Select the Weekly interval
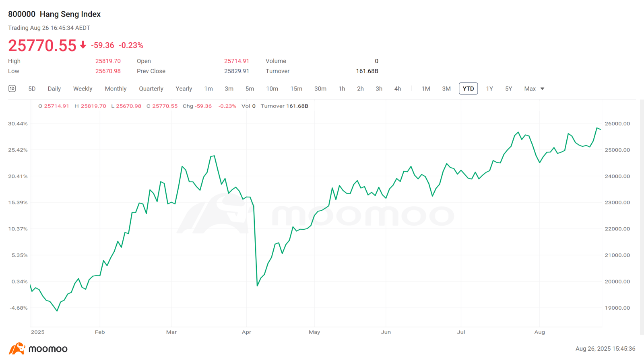Screen dimensions: 644x362 click(83, 88)
